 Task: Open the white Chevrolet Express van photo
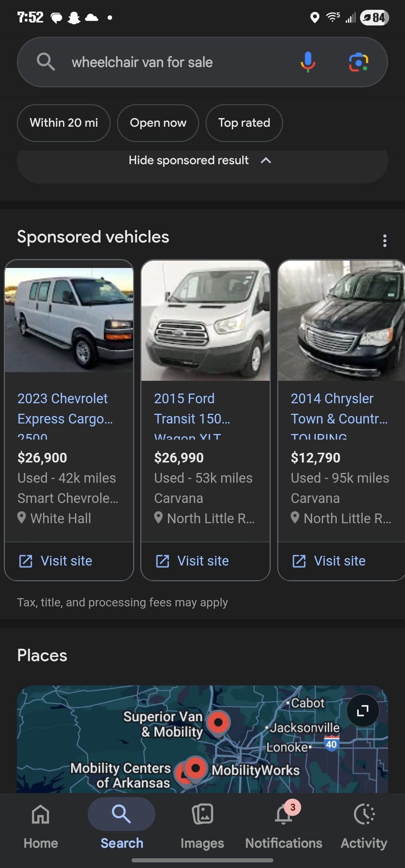(69, 320)
